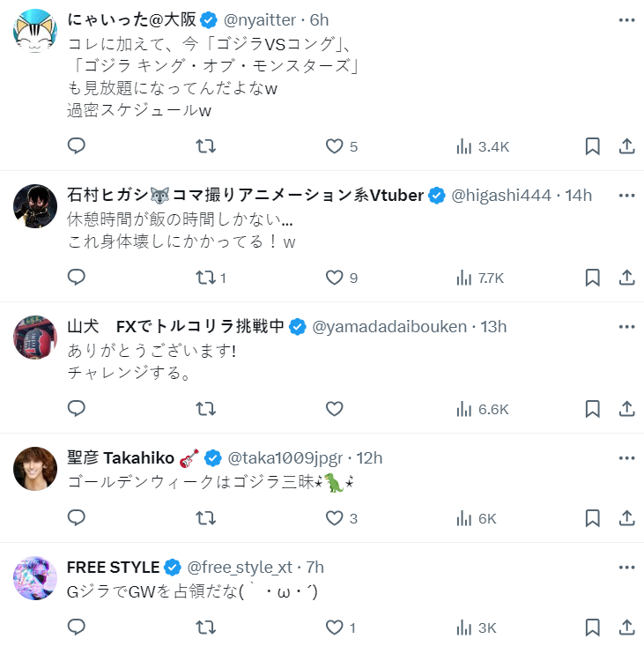
Task: Repost the tweet by higashi444
Action: click(x=205, y=278)
